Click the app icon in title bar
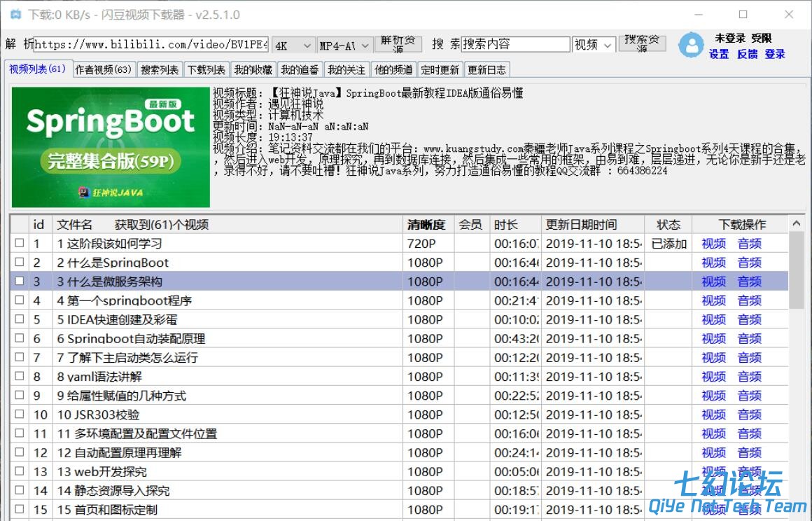This screenshot has height=521, width=812. coord(16,14)
